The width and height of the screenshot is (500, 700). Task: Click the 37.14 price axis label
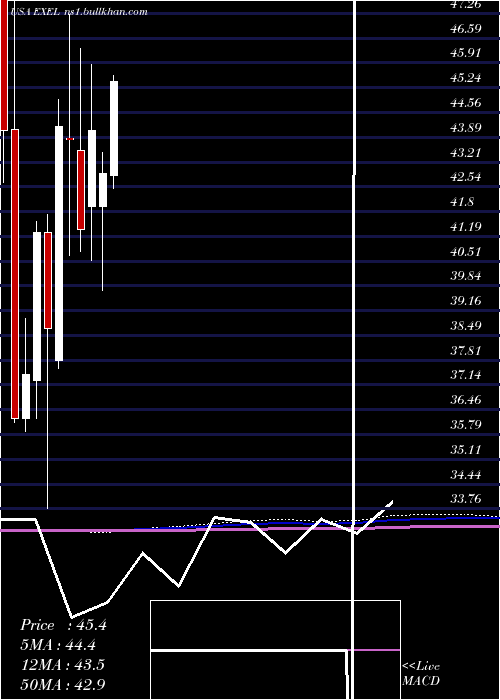point(466,374)
